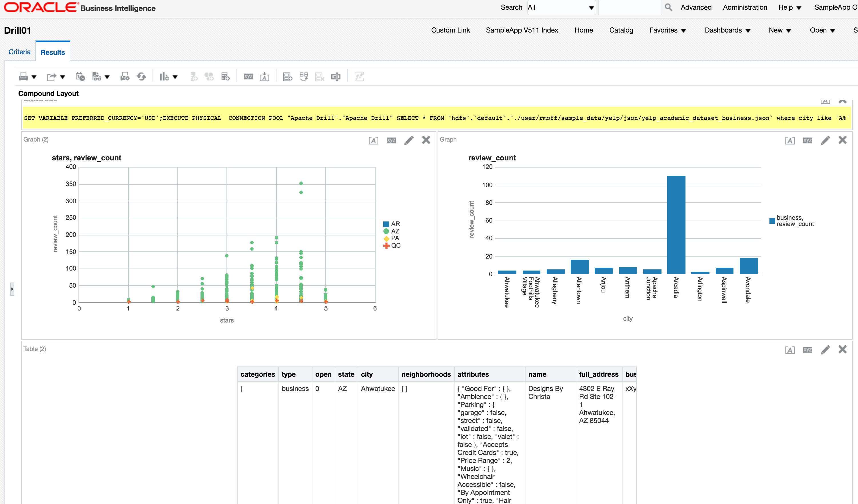
Task: Click the AZ green legend marker
Action: 386,231
